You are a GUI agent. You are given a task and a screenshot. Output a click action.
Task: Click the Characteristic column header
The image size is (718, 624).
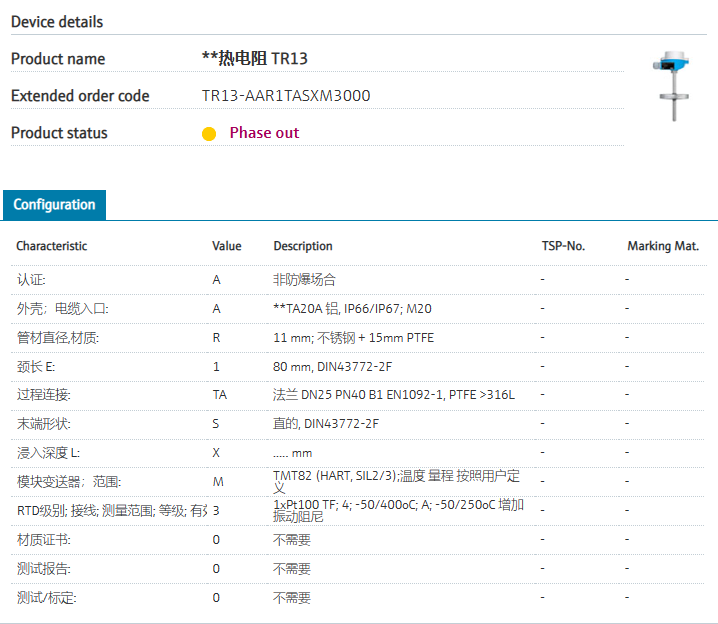[51, 246]
